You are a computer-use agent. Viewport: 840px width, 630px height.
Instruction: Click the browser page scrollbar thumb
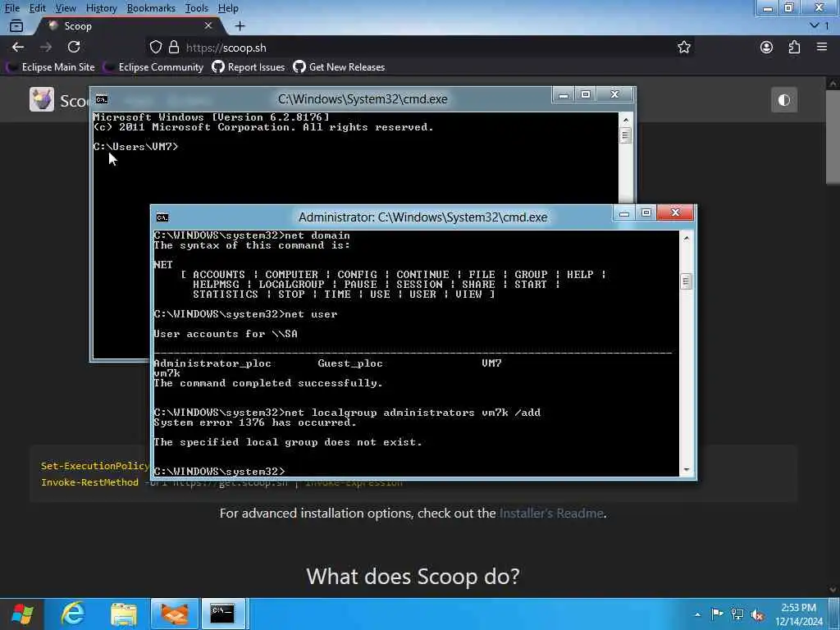pyautogui.click(x=833, y=137)
